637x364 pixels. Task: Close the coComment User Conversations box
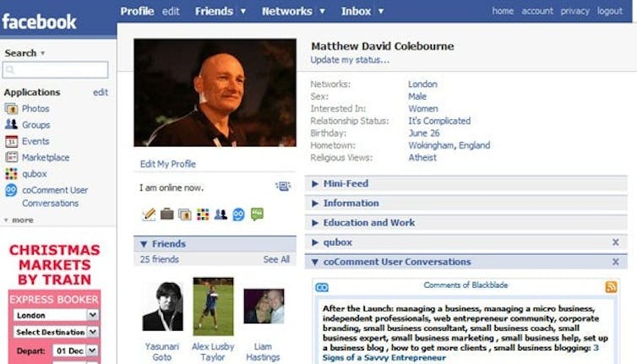click(x=616, y=262)
